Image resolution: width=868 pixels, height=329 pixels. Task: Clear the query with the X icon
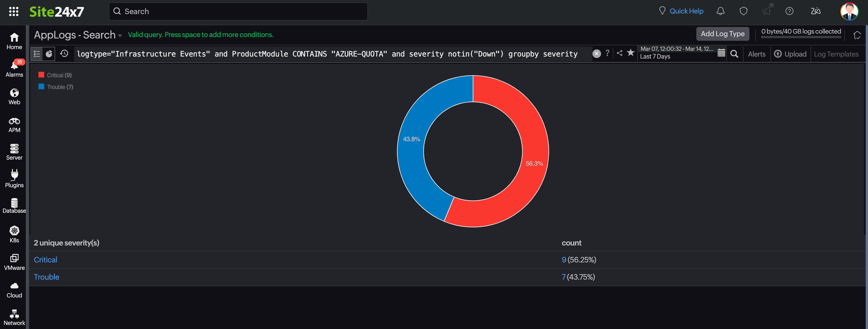point(596,54)
